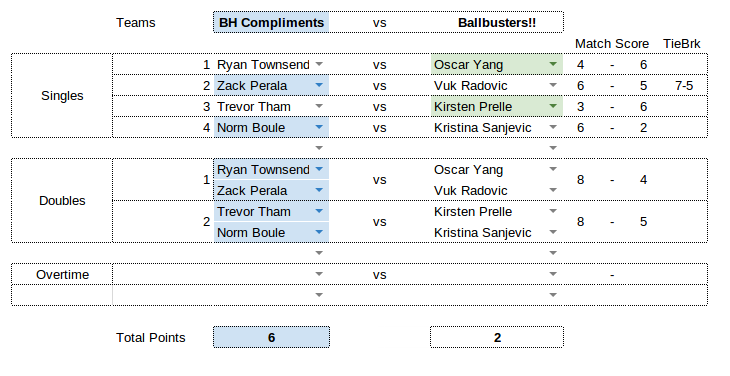Viewport: 730px width, 376px height.
Task: Select doubles match one score of 8
Action: coord(580,180)
